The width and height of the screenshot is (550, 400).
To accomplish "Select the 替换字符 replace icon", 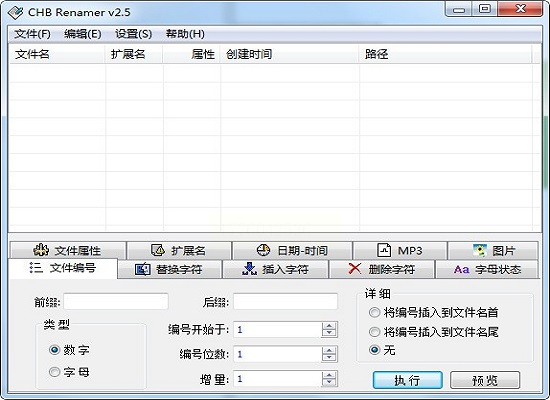I will pyautogui.click(x=143, y=269).
